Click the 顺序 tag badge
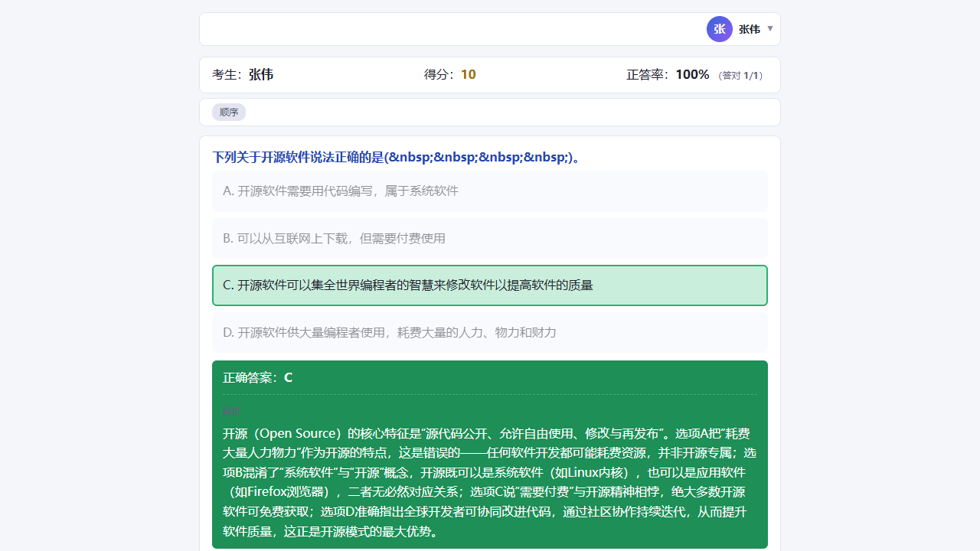 229,112
